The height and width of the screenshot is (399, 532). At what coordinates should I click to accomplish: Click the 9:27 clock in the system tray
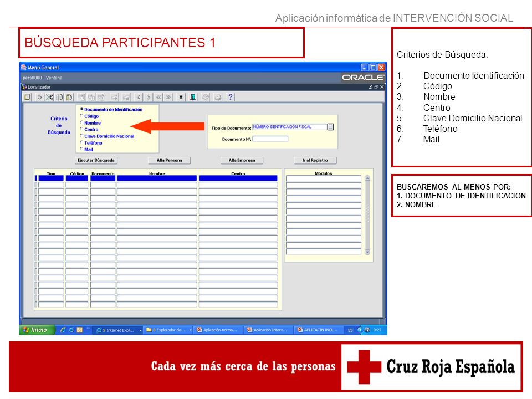pos(377,330)
